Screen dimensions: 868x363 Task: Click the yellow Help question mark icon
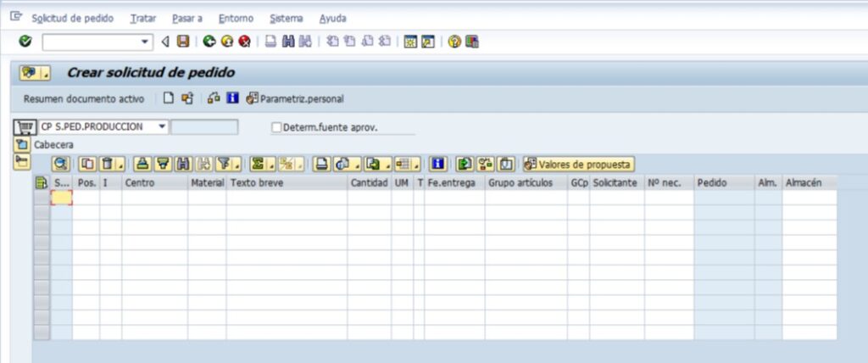454,42
